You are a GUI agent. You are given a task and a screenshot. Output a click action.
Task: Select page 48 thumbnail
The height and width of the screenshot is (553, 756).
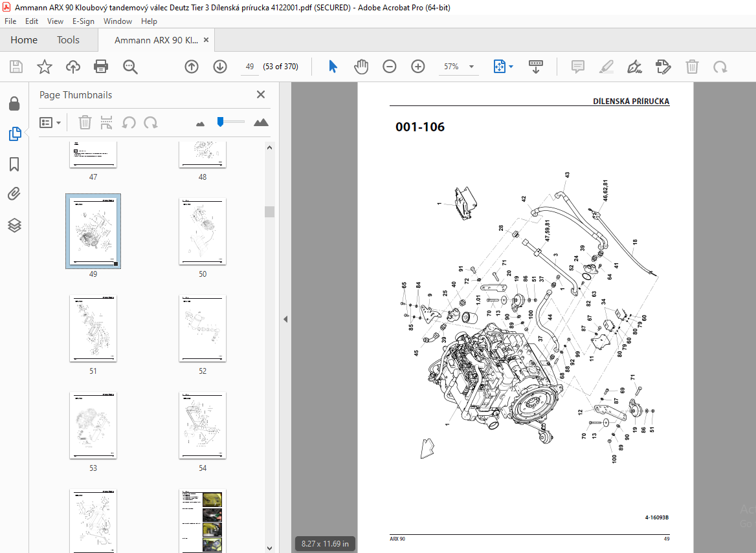(x=203, y=154)
